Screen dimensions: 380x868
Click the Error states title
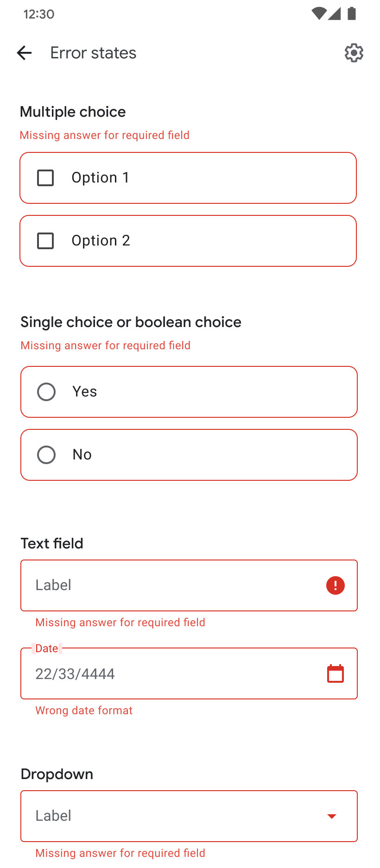click(93, 53)
